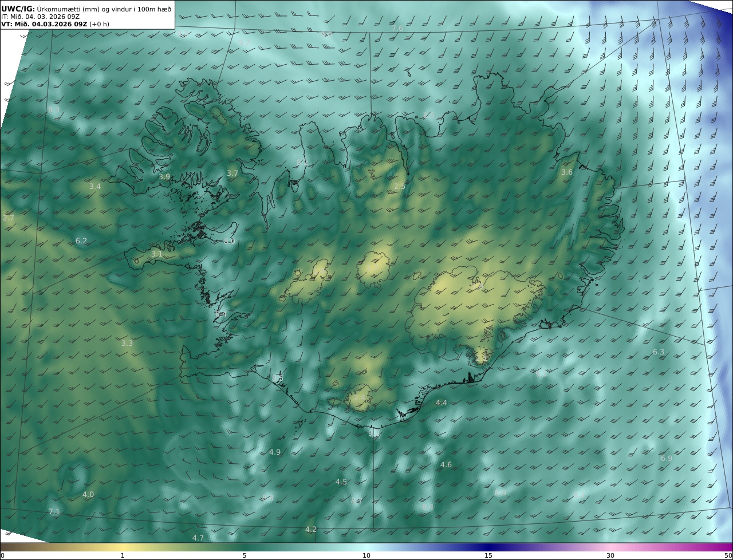Click the 4.9 value south of Iceland
Screen dimensions: 733x560
(x=275, y=452)
